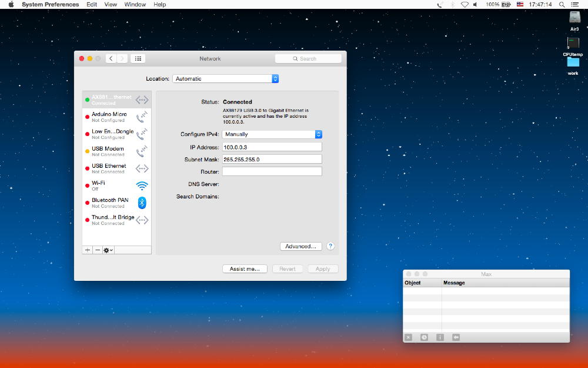The height and width of the screenshot is (368, 588).
Task: Click the help question mark button
Action: pyautogui.click(x=330, y=246)
